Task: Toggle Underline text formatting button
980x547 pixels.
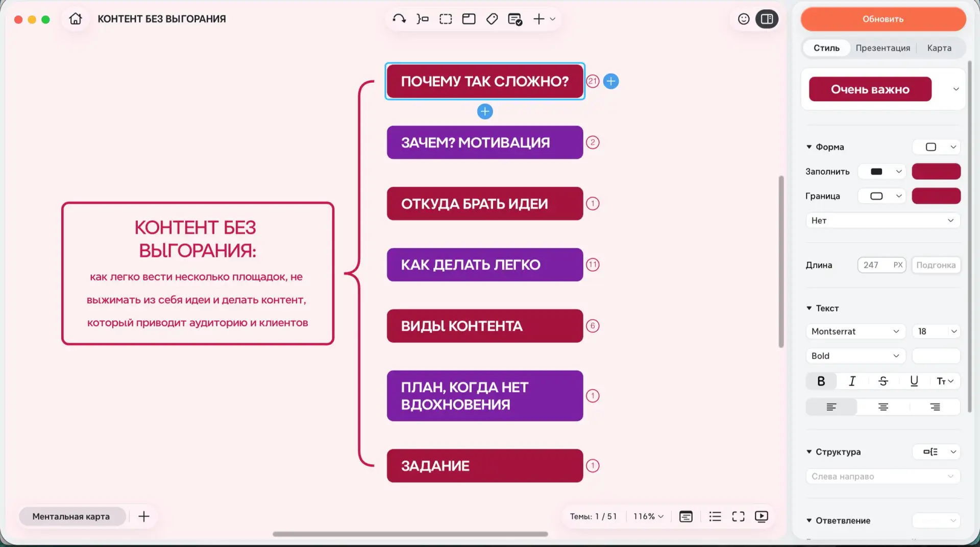Action: coord(914,381)
